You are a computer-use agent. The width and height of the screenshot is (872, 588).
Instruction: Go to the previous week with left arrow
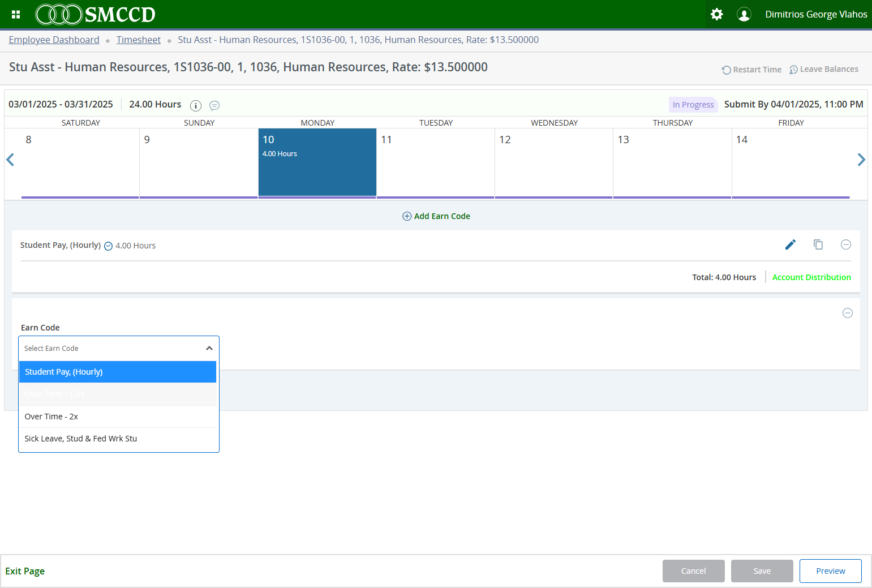point(10,160)
